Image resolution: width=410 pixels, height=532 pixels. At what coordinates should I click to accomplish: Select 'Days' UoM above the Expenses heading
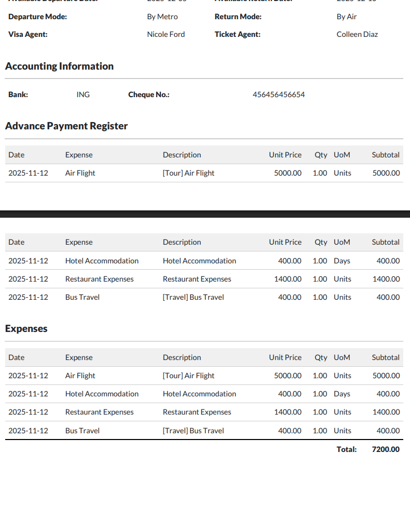click(342, 261)
